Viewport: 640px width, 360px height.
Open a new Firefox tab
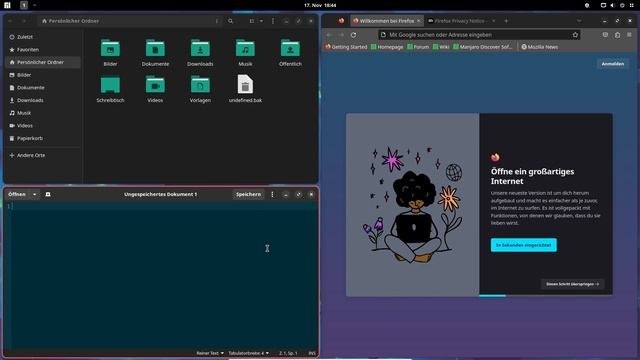506,21
